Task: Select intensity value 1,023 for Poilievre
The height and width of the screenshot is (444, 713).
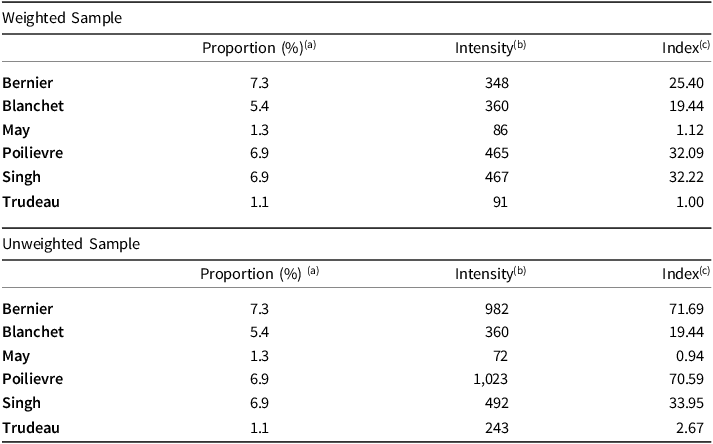Action: pyautogui.click(x=490, y=379)
